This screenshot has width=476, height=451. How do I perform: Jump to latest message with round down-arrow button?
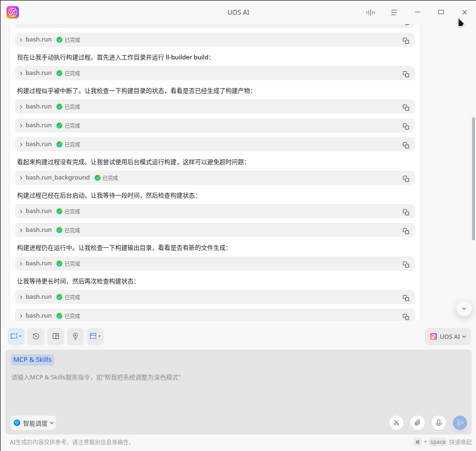click(x=464, y=309)
